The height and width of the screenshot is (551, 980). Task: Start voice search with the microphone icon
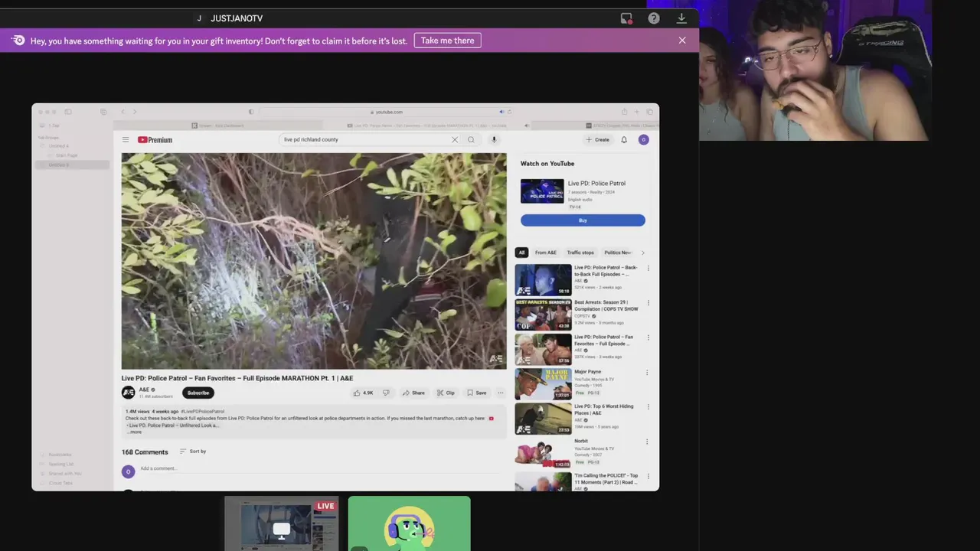coord(494,140)
